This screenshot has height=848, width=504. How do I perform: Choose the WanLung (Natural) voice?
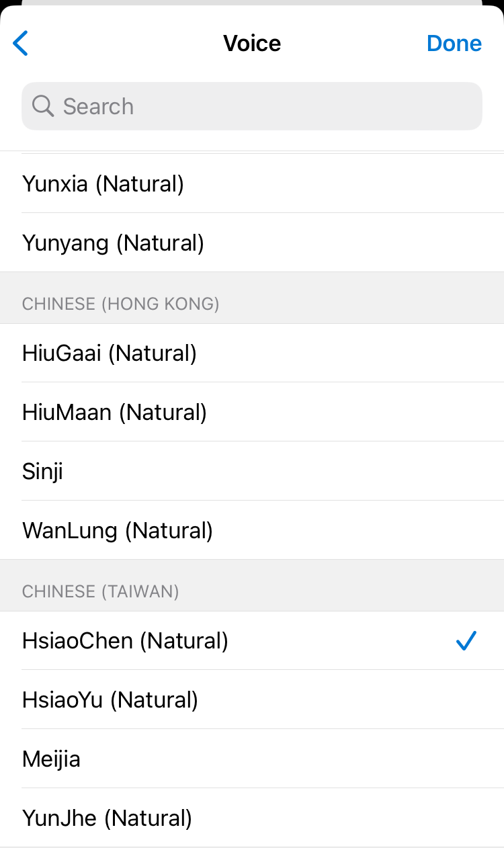tap(118, 530)
